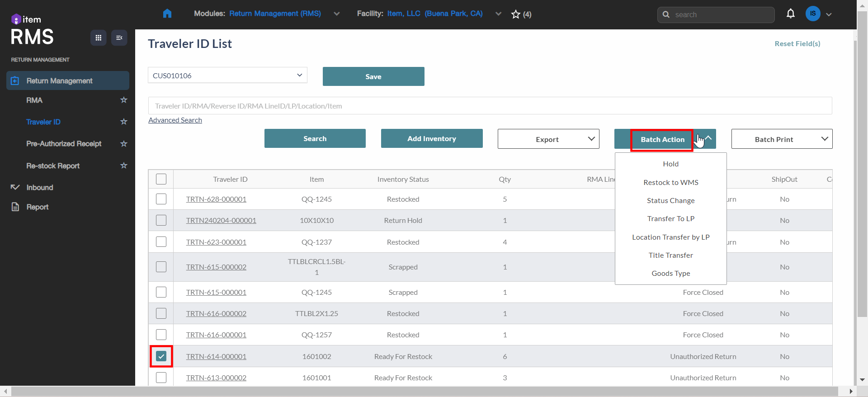Click the home icon in top bar
The height and width of the screenshot is (397, 868).
coord(167,14)
